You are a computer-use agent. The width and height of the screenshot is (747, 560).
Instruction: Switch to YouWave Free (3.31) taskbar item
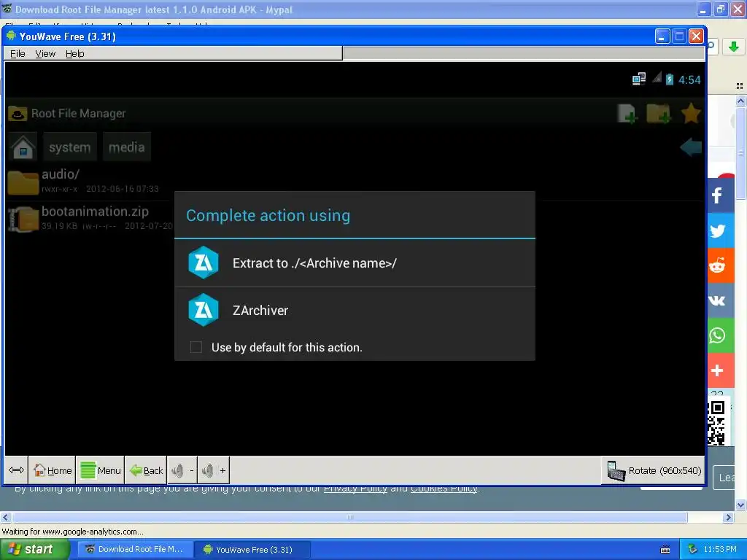pyautogui.click(x=252, y=550)
